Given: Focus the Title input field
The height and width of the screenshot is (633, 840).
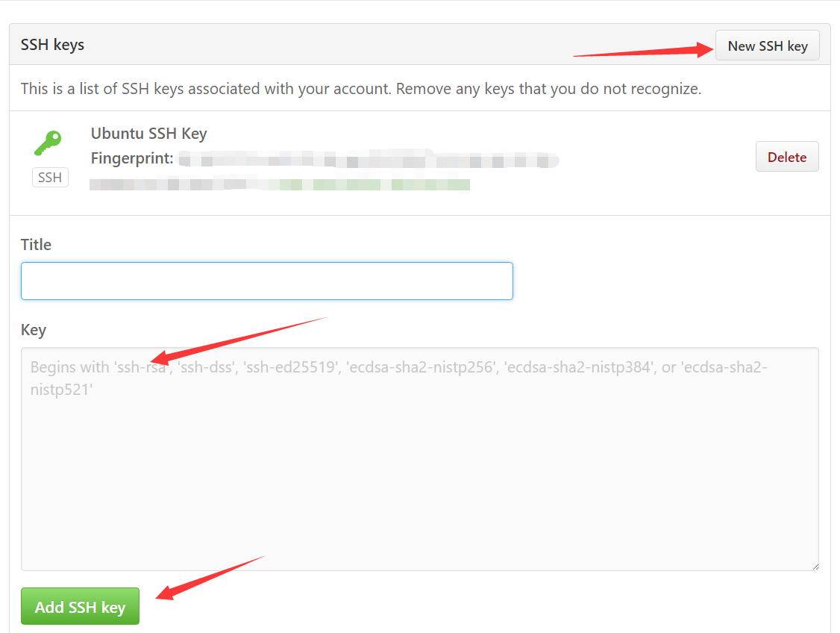Looking at the screenshot, I should point(267,281).
